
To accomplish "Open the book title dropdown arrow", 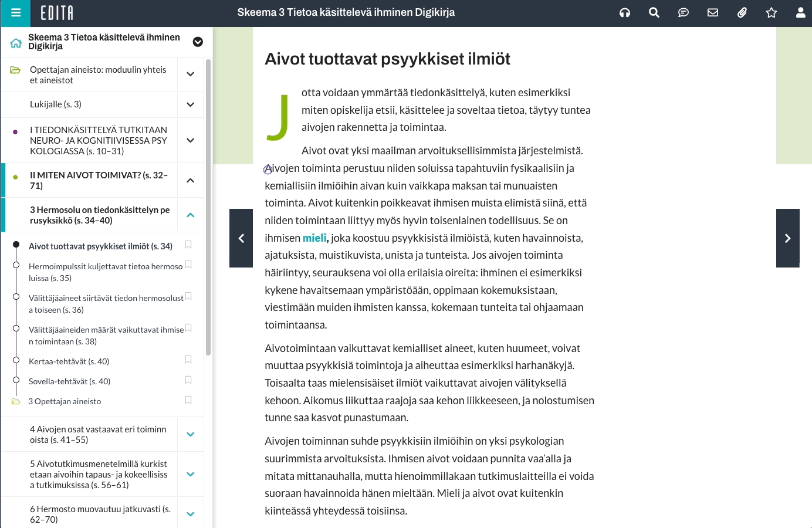I will click(198, 42).
